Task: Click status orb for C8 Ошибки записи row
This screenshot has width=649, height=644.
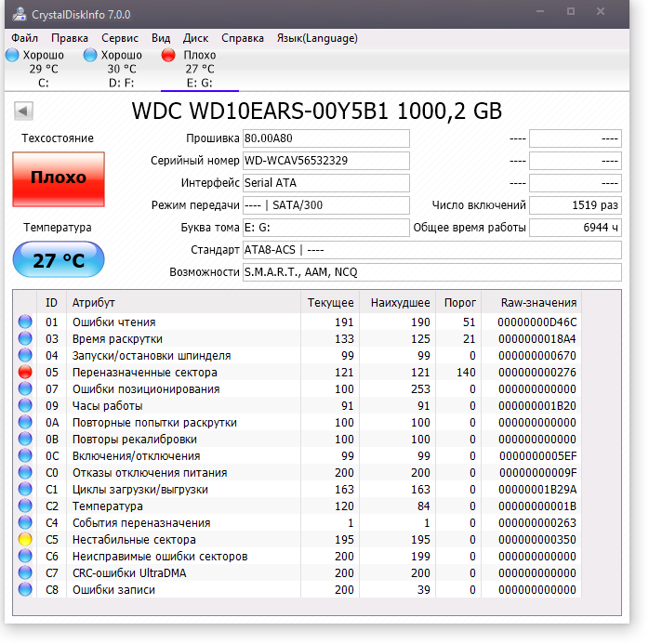Action: [25, 589]
